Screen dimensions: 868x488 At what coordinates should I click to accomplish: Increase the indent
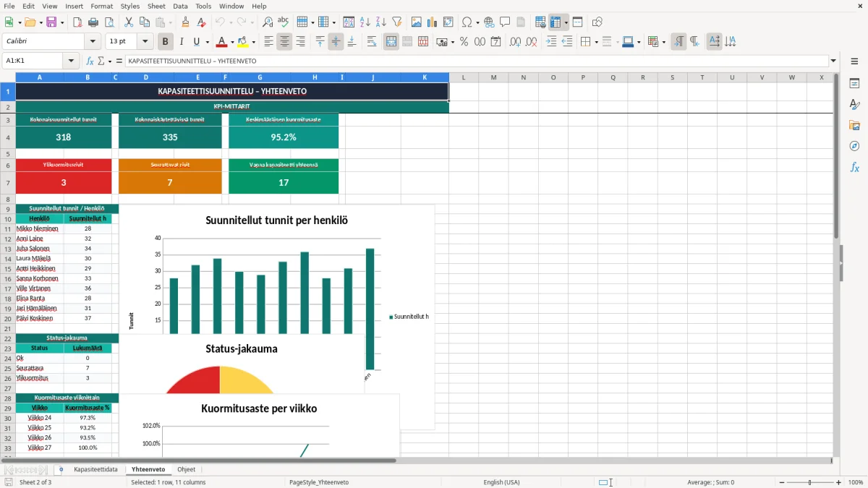(550, 42)
